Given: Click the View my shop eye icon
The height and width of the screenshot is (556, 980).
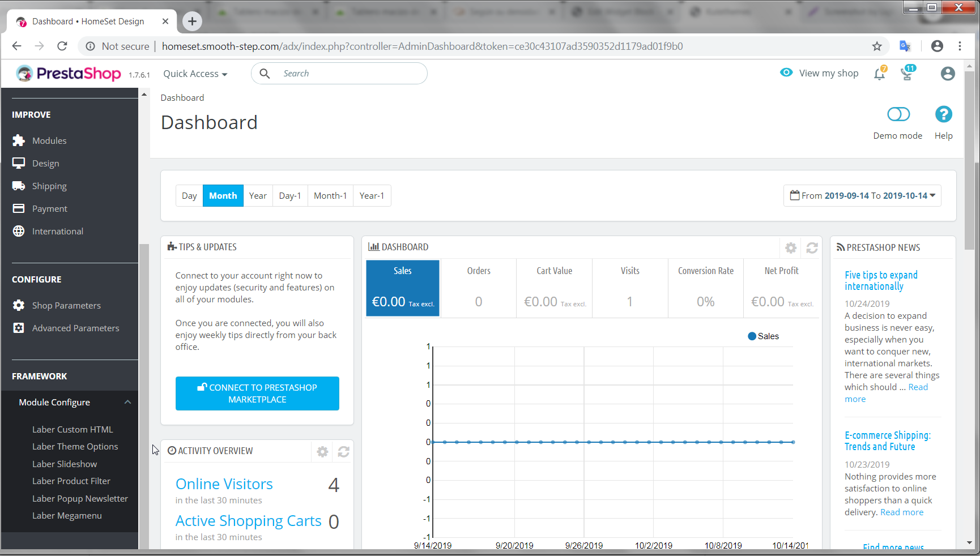Looking at the screenshot, I should point(786,72).
